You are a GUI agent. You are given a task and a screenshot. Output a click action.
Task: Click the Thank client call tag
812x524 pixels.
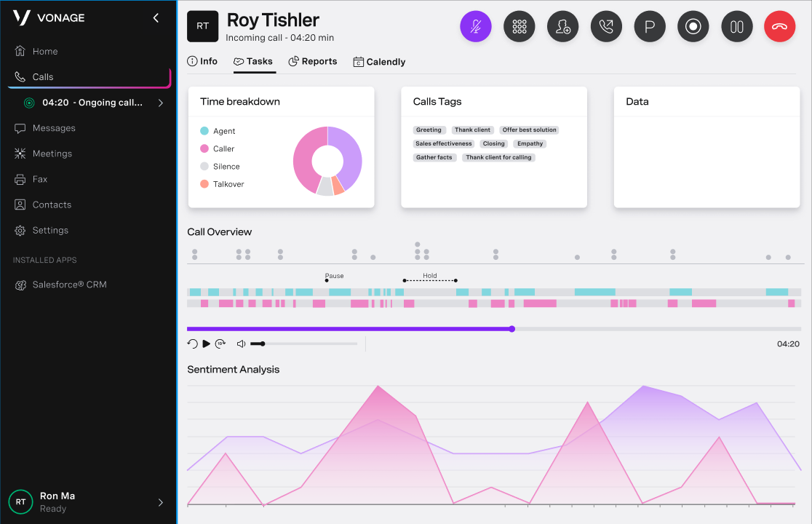[x=472, y=130]
